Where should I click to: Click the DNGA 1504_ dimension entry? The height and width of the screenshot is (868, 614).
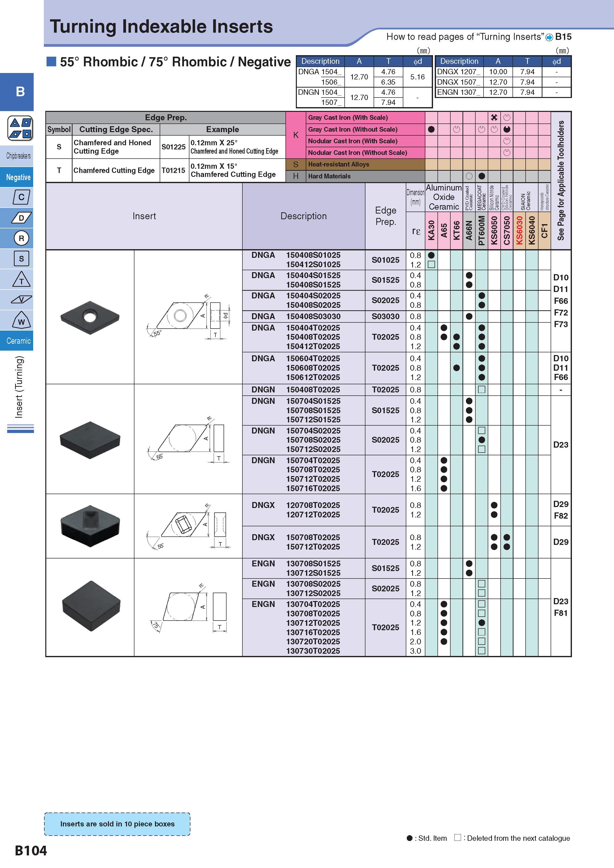click(x=320, y=72)
